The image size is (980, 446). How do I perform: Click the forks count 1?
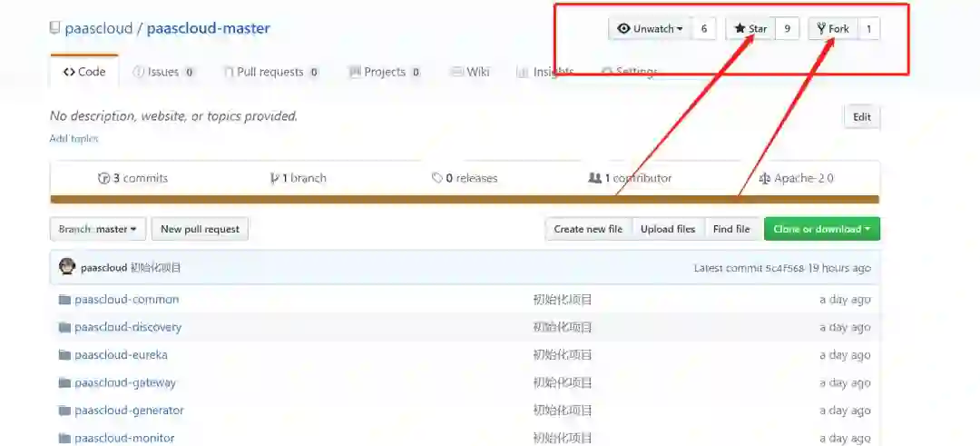[x=868, y=29]
